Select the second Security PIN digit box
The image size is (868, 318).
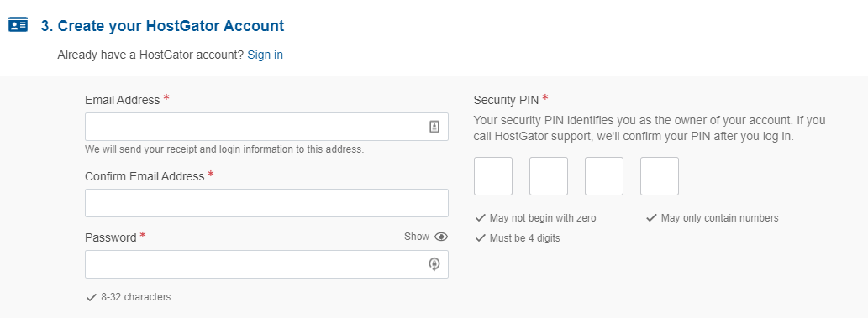[x=549, y=176]
